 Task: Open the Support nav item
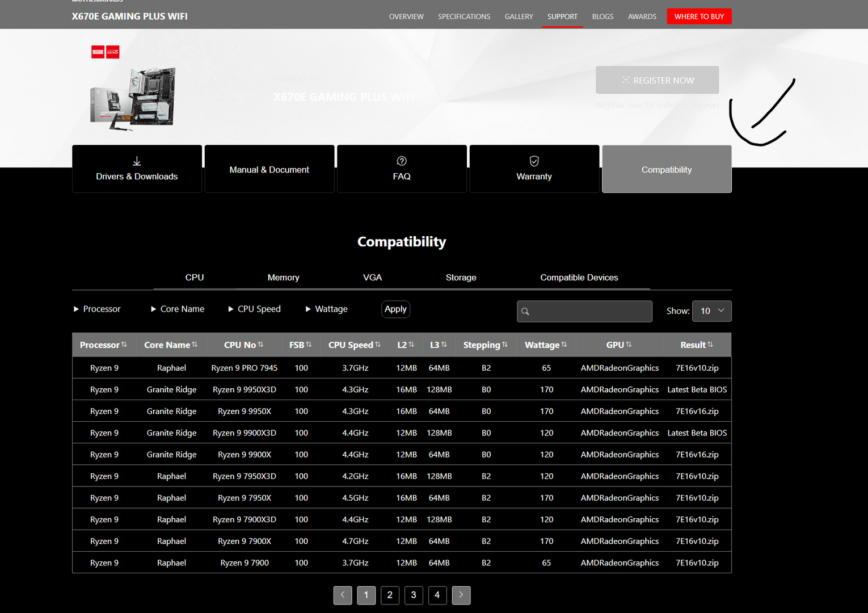coord(562,16)
